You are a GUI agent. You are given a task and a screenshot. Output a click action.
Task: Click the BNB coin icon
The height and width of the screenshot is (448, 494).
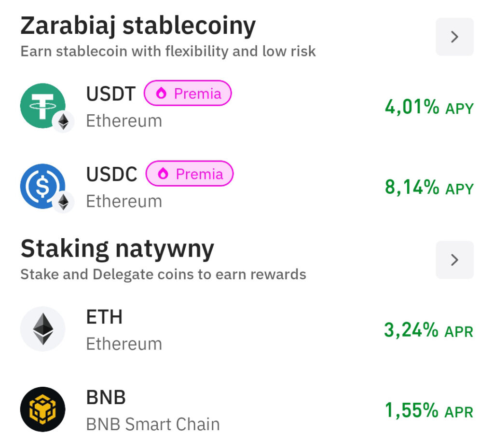(42, 409)
